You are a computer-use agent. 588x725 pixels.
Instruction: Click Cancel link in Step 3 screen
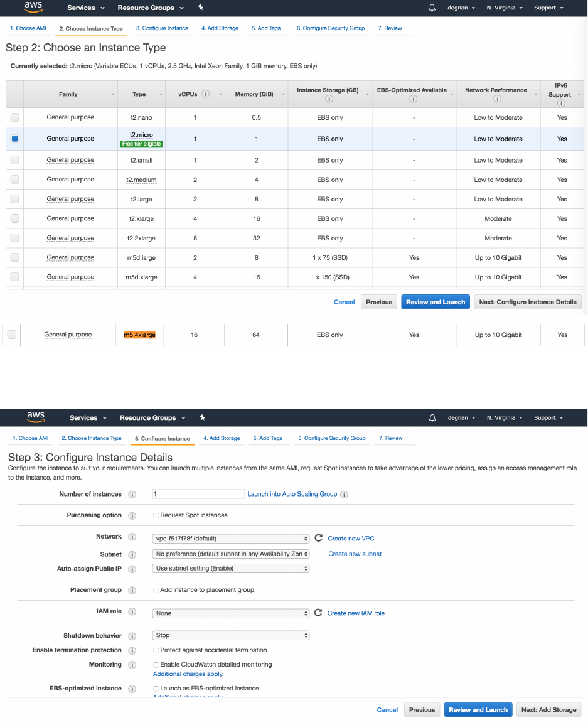(x=387, y=710)
